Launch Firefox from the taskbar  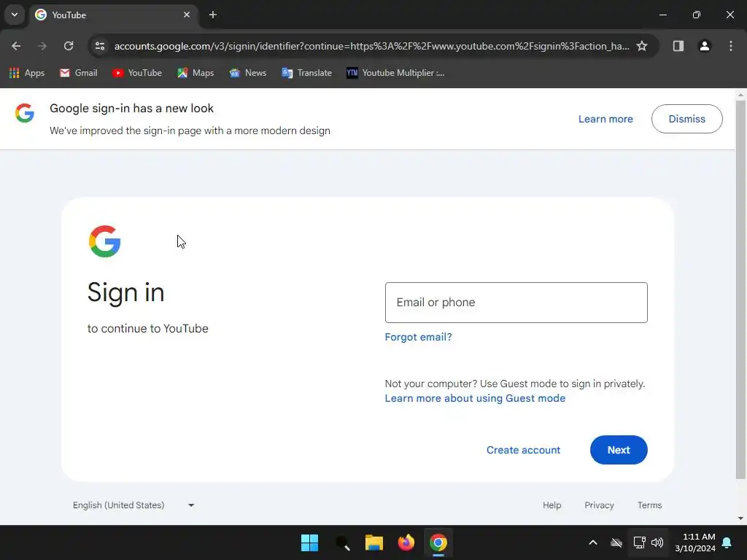click(406, 542)
